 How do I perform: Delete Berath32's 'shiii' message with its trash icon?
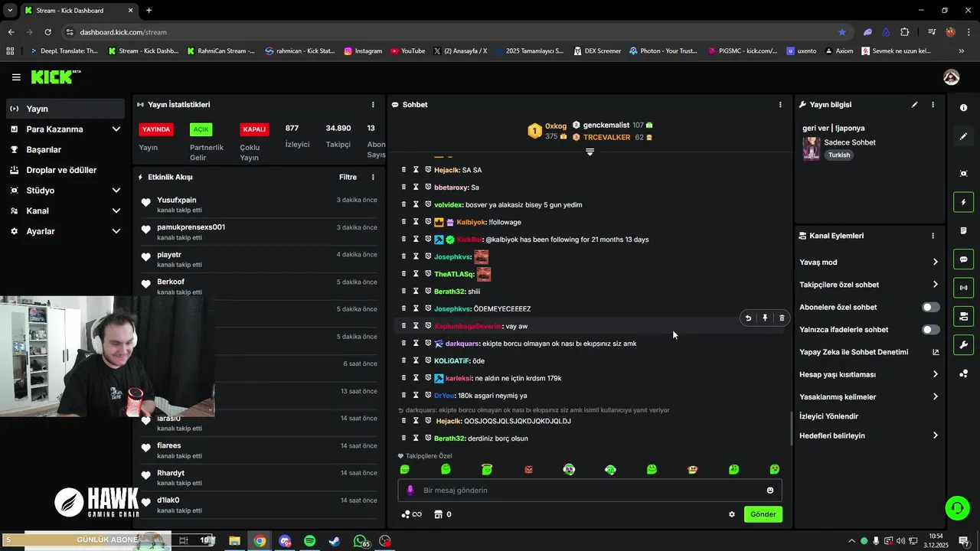(404, 292)
